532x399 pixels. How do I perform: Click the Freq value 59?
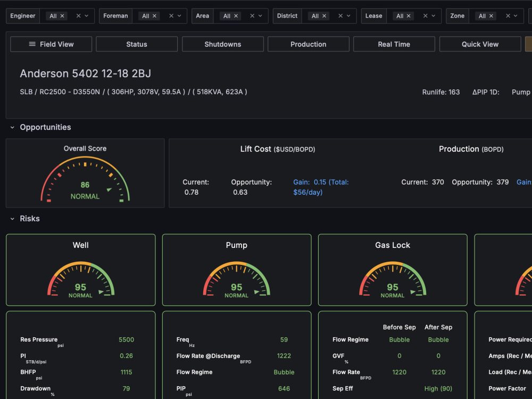284,339
